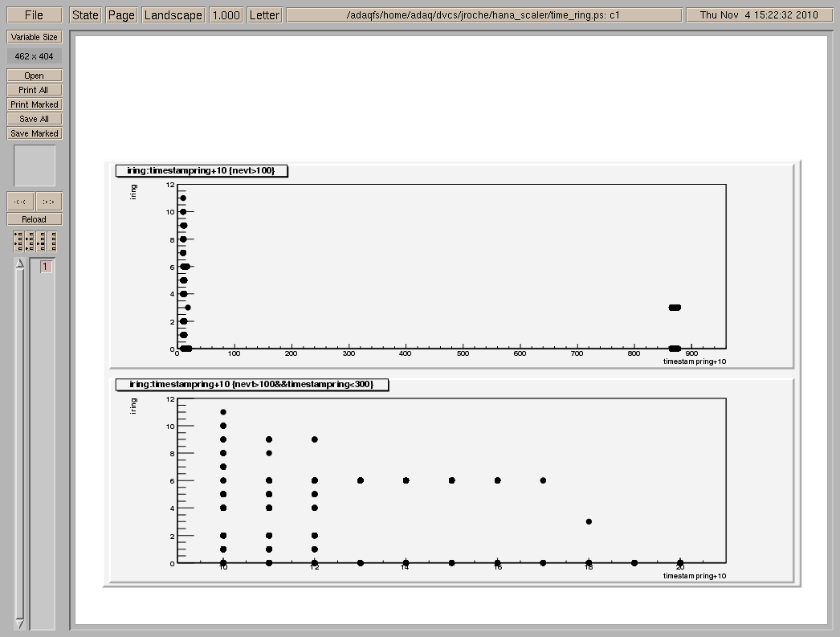Viewport: 840px width, 637px height.
Task: Click the top plot title 'iring:timestampring+10 {nevt>100}'
Action: click(201, 170)
